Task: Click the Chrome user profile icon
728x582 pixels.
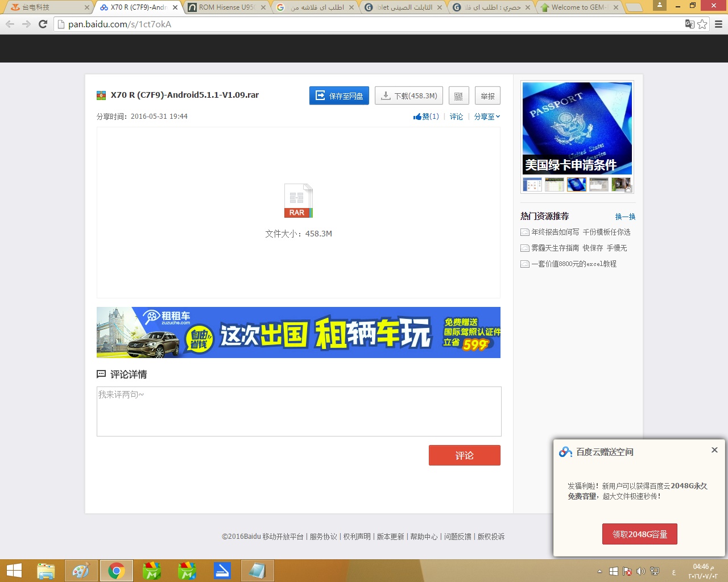Action: tap(660, 5)
